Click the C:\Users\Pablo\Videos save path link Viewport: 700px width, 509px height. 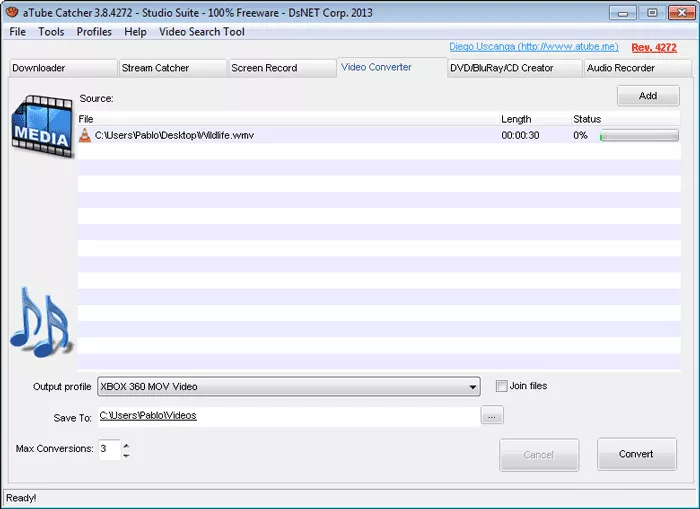(x=148, y=415)
